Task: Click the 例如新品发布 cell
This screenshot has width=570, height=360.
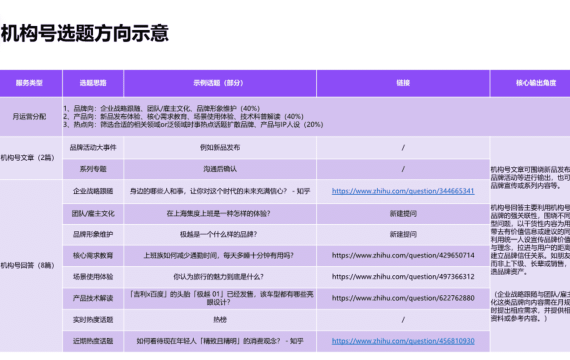Action: point(220,147)
